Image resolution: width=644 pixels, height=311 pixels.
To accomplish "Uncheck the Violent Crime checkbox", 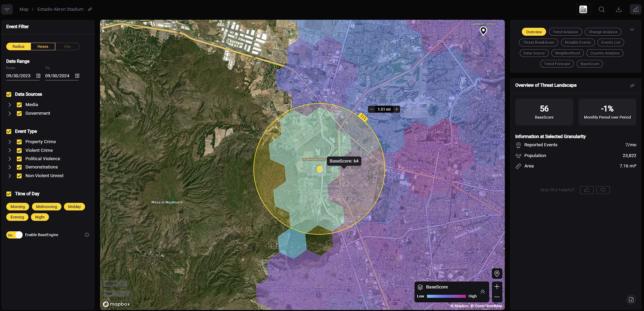I will coord(19,150).
